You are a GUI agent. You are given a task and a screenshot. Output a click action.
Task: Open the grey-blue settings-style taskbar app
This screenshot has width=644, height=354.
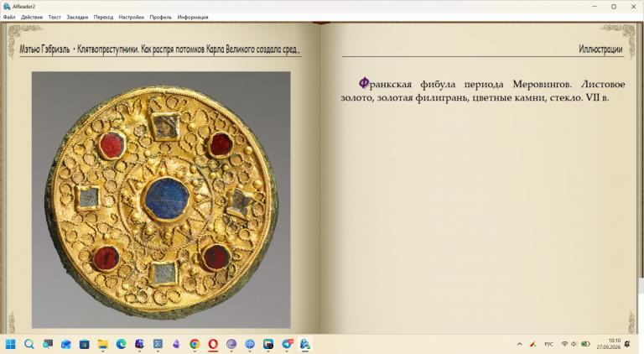(158, 344)
